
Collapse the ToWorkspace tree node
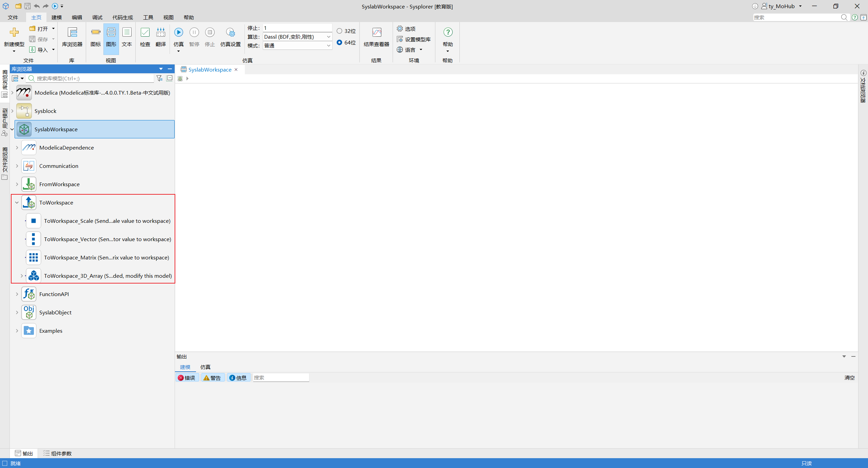pos(17,202)
